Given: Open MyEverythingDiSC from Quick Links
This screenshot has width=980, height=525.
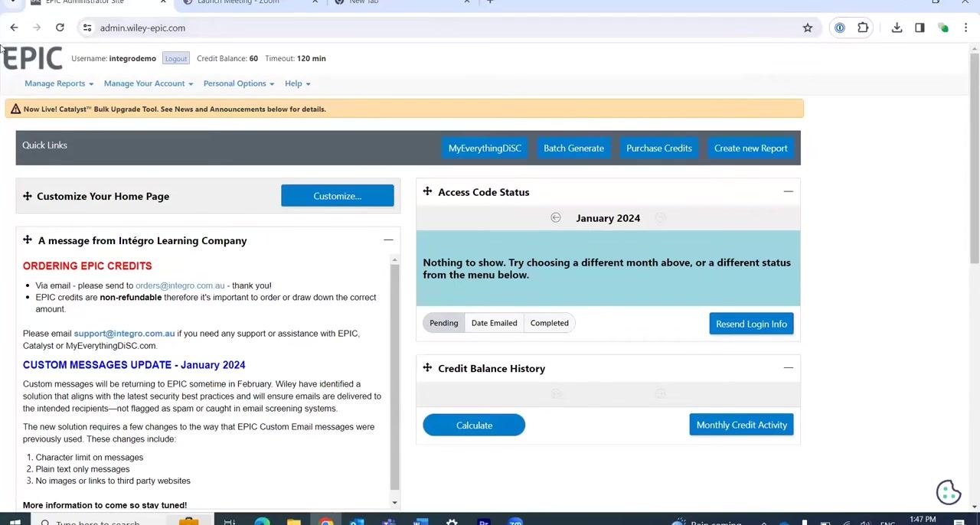Looking at the screenshot, I should coord(485,148).
